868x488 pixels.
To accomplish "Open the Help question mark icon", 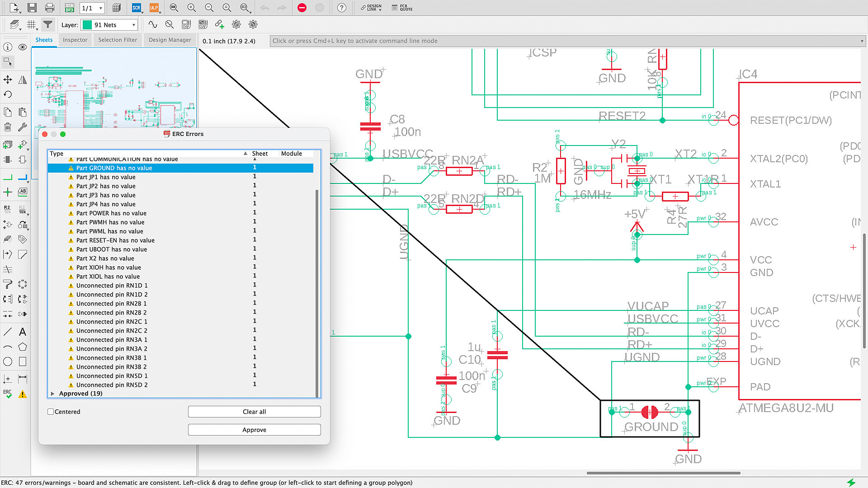I will click(342, 8).
